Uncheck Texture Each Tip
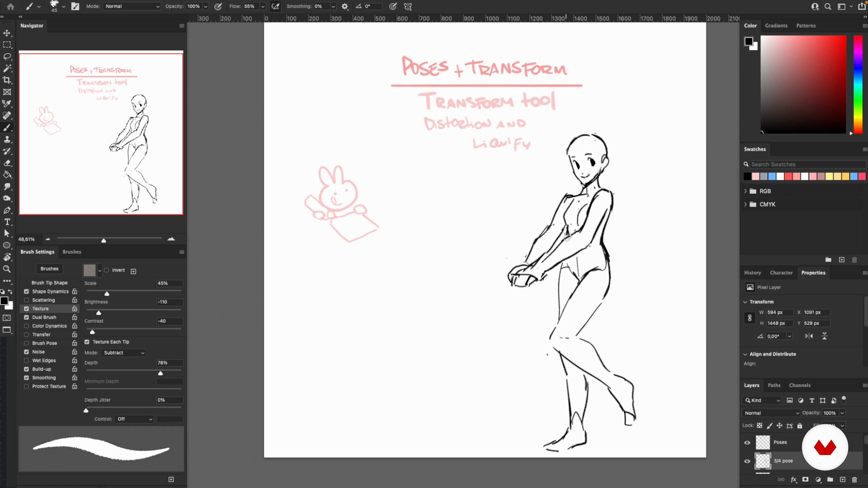The height and width of the screenshot is (488, 868). click(87, 342)
